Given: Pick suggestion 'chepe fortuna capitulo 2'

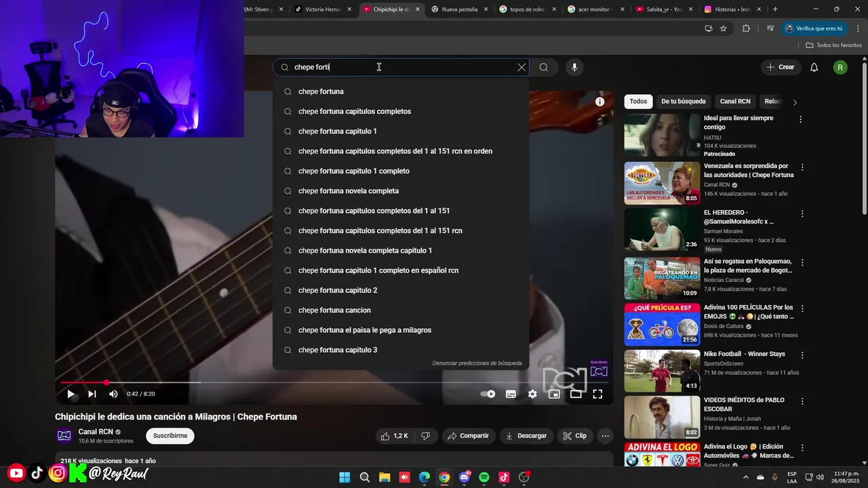Looking at the screenshot, I should [x=401, y=290].
